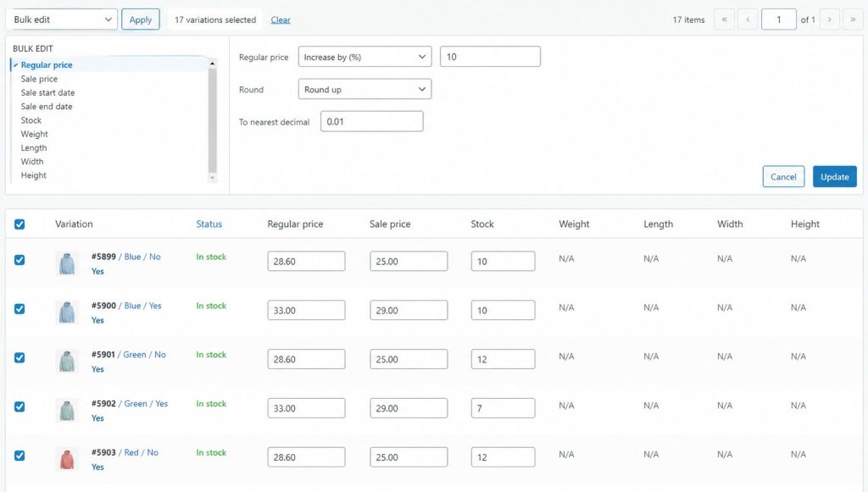Sort by Status column header
Image resolution: width=868 pixels, height=492 pixels.
coord(209,224)
